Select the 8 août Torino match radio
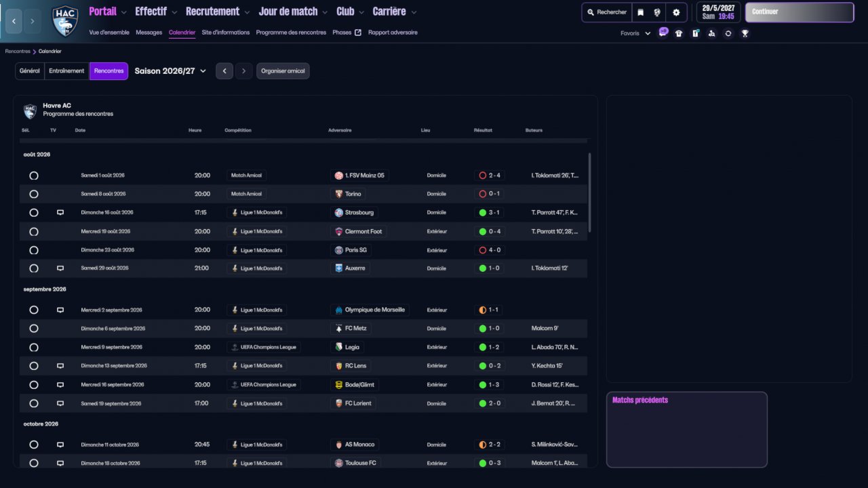 coord(34,194)
